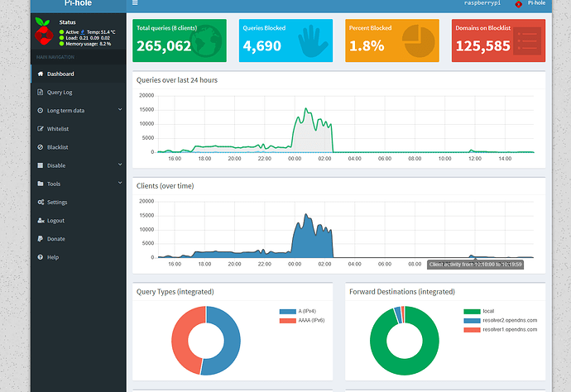This screenshot has height=392, width=571.
Task: Click the Donate PayPal icon
Action: click(40, 239)
